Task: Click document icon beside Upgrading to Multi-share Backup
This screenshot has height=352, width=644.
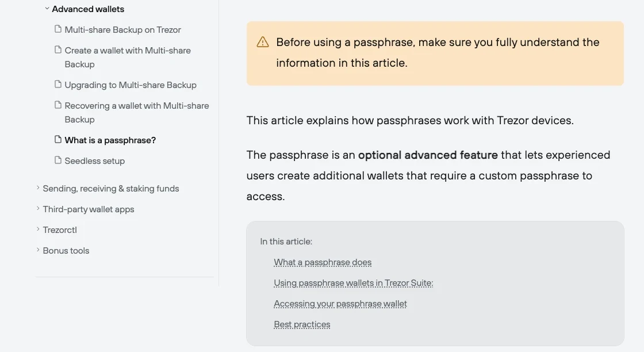Action: (x=58, y=84)
